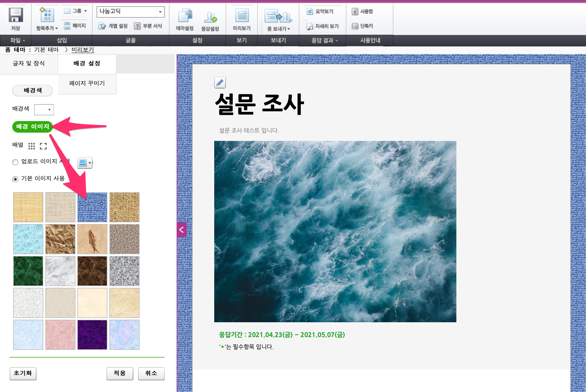586x392 pixels.
Task: Switch to the 글자 및 장식 tab
Action: (29, 63)
